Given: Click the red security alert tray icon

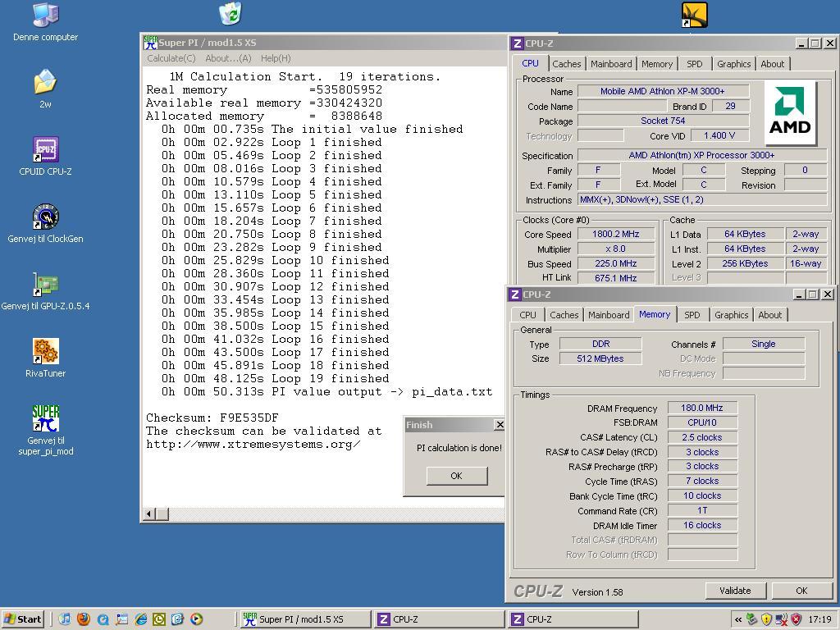Looking at the screenshot, I should click(x=796, y=619).
